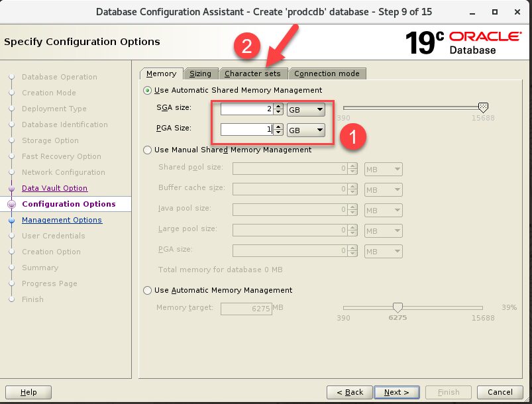Click the Buffer cache size field
This screenshot has width=532, height=404.
[x=290, y=189]
